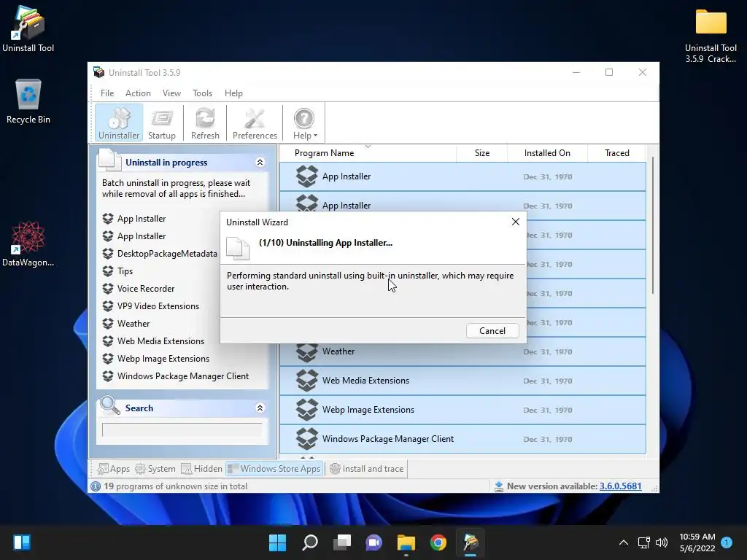Collapse the Uninstall in progress panel
Viewport: 747px width, 560px height.
click(260, 163)
